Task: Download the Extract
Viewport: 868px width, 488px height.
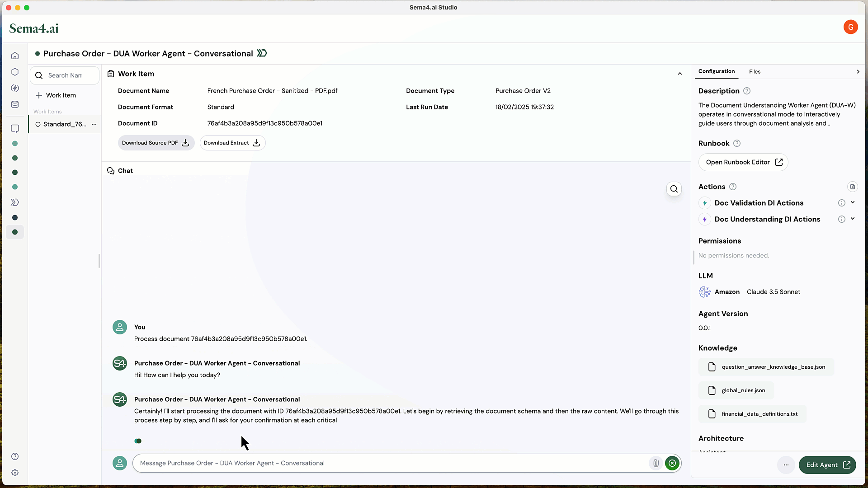Action: click(232, 143)
